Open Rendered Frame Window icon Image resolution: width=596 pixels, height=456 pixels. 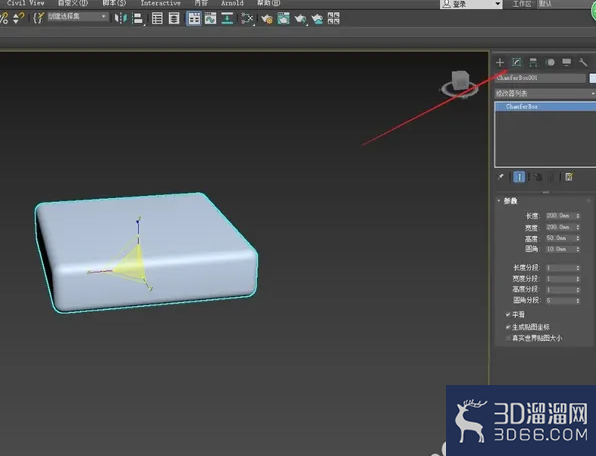click(x=283, y=18)
